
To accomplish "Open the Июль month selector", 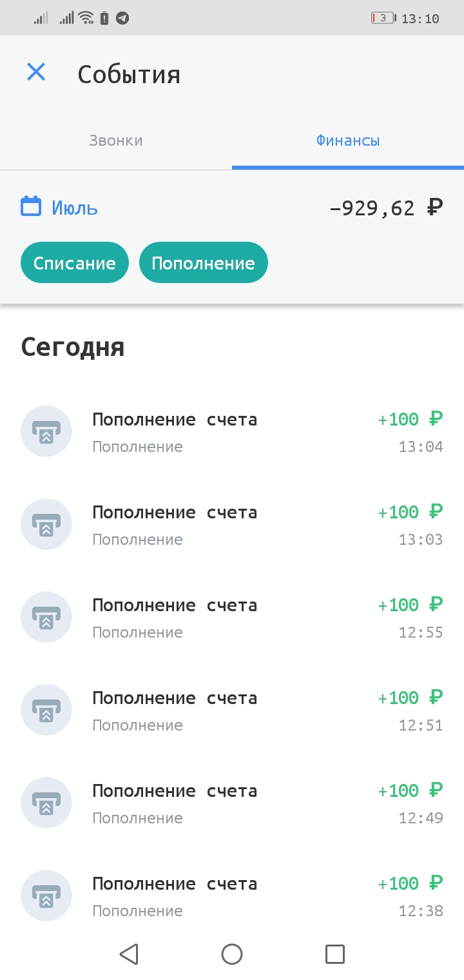I will 59,207.
